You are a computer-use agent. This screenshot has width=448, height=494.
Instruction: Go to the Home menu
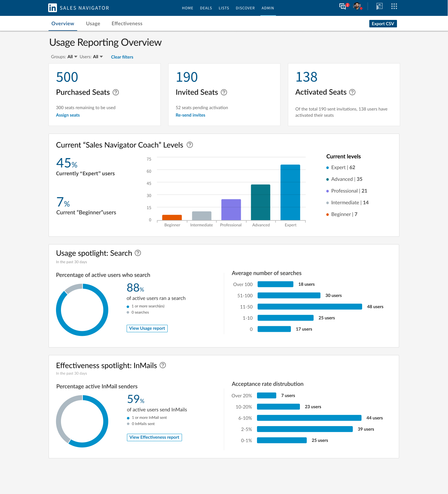[x=188, y=8]
